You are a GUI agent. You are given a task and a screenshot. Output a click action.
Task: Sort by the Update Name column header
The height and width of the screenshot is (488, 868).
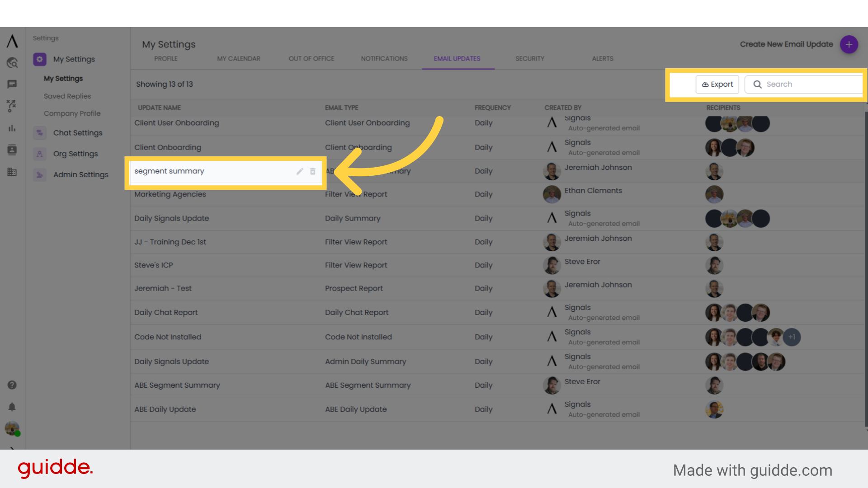[159, 108]
